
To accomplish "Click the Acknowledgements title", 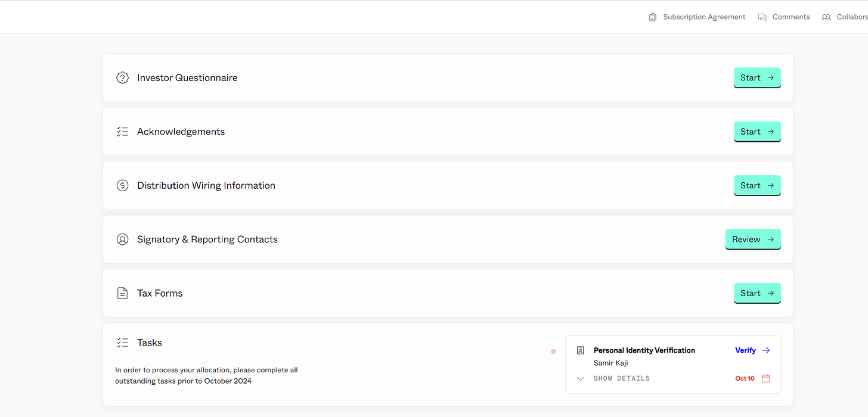I will 181,132.
